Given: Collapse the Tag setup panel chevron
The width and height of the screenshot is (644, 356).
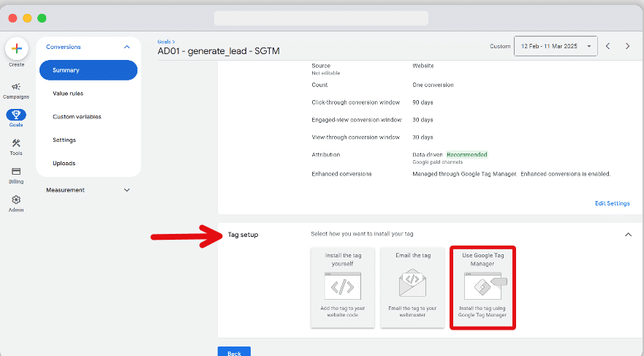Looking at the screenshot, I should pos(628,235).
